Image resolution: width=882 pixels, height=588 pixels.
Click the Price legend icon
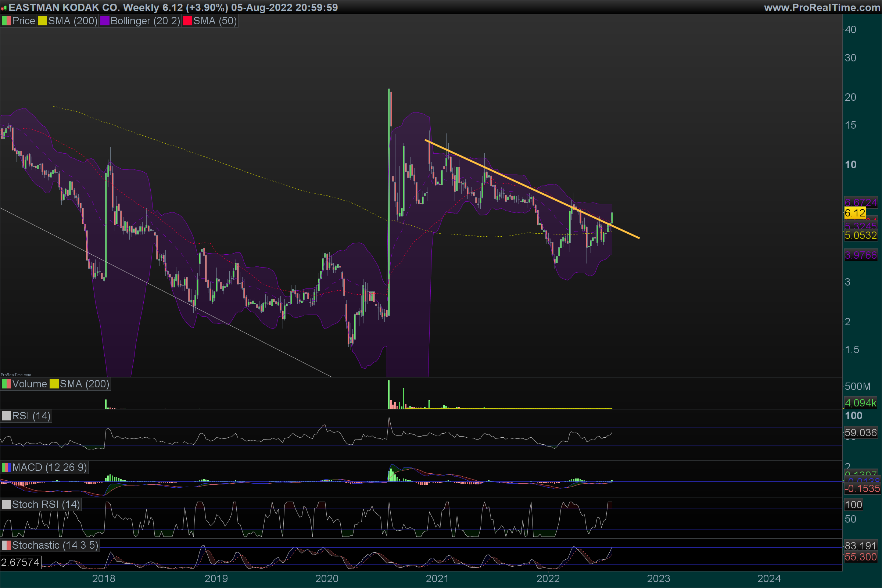pyautogui.click(x=6, y=21)
